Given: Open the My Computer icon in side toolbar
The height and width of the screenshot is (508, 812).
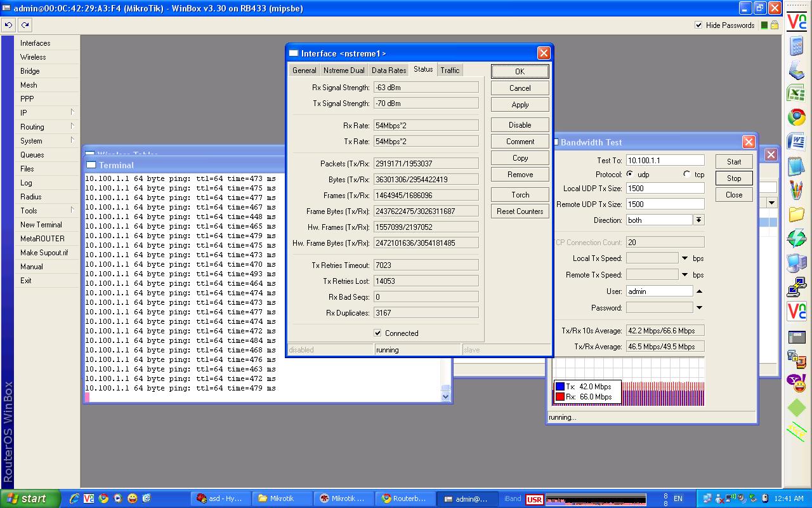Looking at the screenshot, I should tap(796, 262).
